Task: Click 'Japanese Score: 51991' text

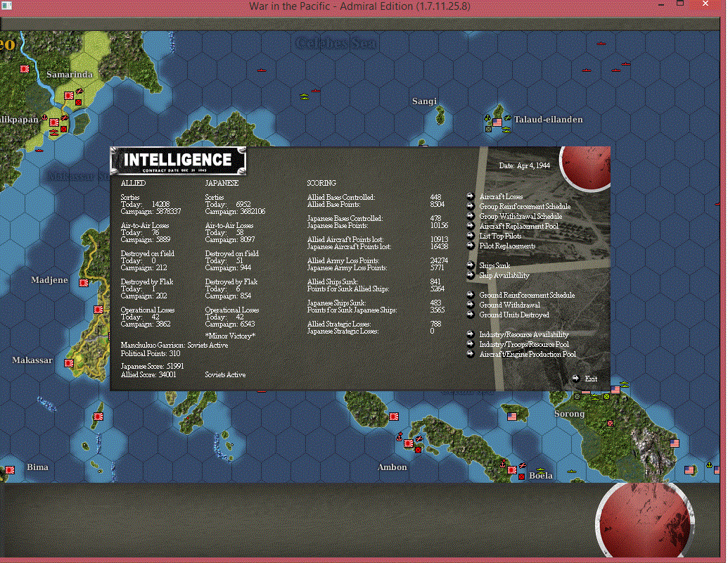Action: [152, 366]
